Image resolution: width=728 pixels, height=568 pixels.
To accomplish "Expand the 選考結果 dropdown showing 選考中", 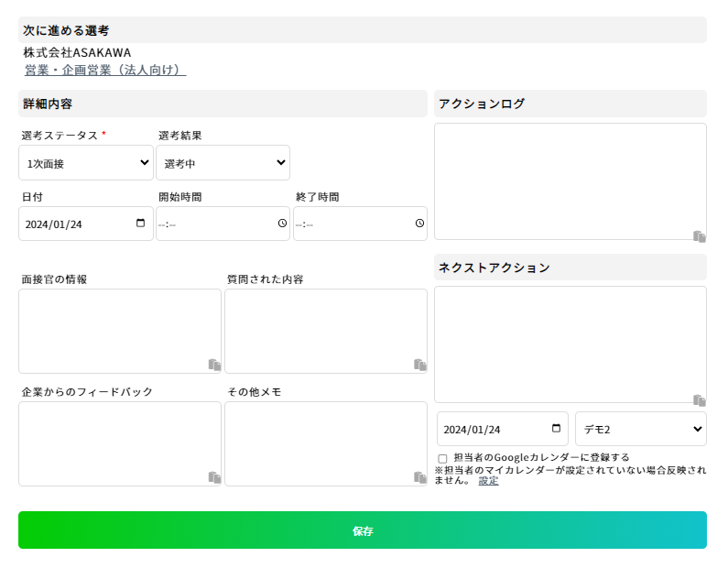I will (223, 162).
